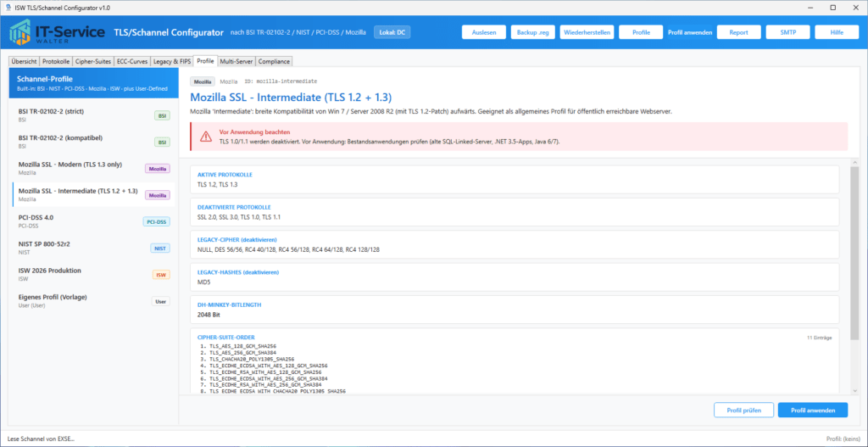The width and height of the screenshot is (868, 447).
Task: Maximize the configurator window
Action: (x=832, y=7)
